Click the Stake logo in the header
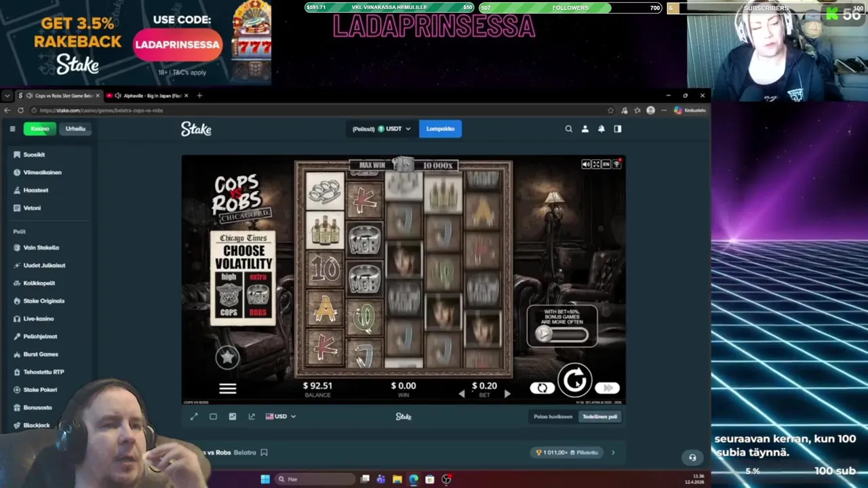This screenshot has height=488, width=868. 196,129
